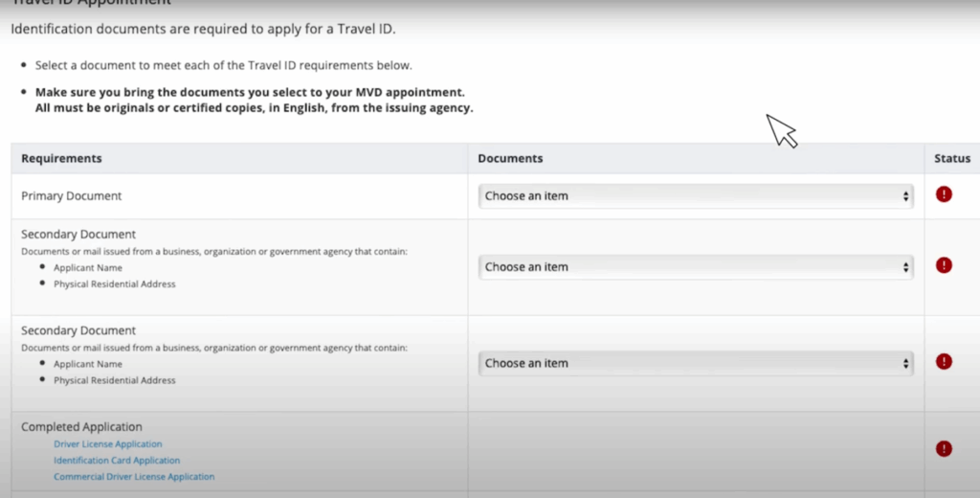The height and width of the screenshot is (498, 980).
Task: Select the second Secondary Document heading
Action: coord(78,330)
